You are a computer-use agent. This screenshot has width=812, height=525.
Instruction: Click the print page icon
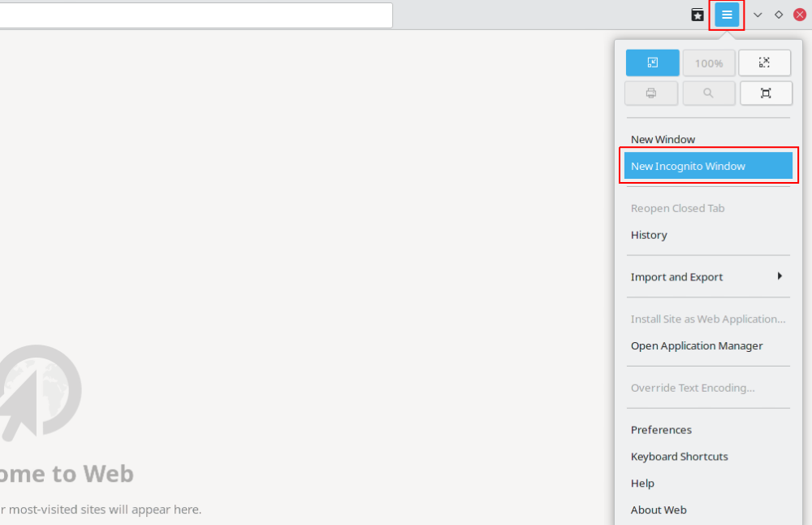point(650,93)
